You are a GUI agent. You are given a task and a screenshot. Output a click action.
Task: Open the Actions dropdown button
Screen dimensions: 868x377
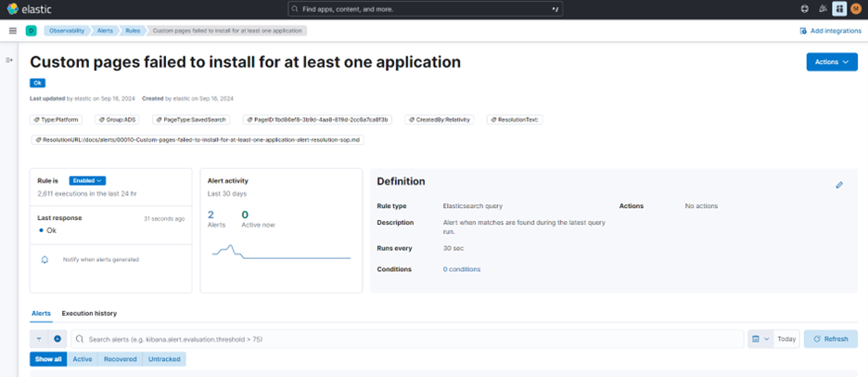click(x=831, y=62)
